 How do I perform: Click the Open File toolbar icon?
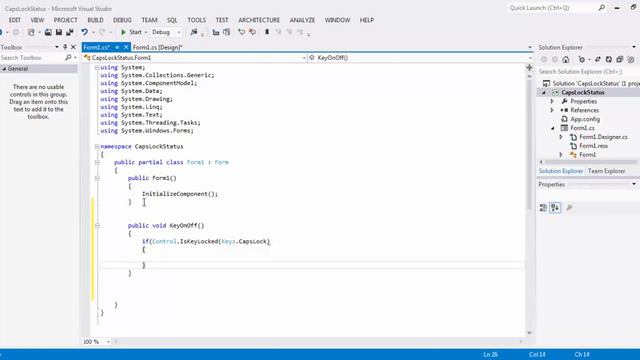(x=48, y=32)
